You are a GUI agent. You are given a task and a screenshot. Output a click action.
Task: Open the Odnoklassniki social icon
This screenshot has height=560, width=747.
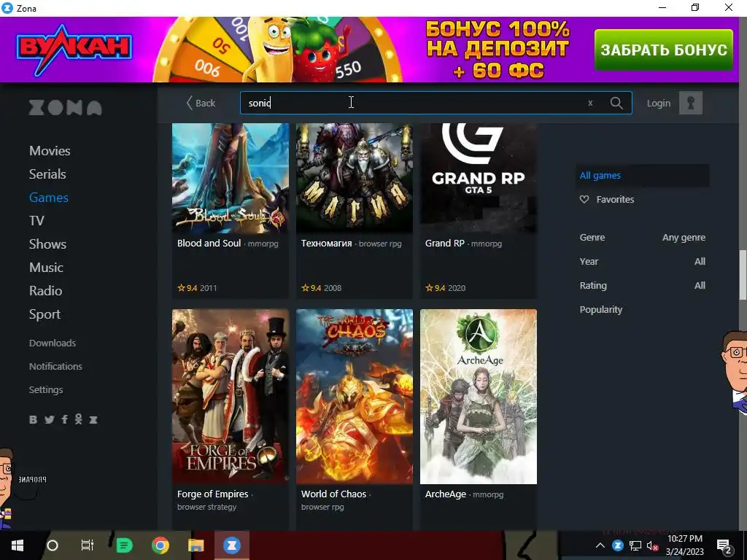coord(79,419)
